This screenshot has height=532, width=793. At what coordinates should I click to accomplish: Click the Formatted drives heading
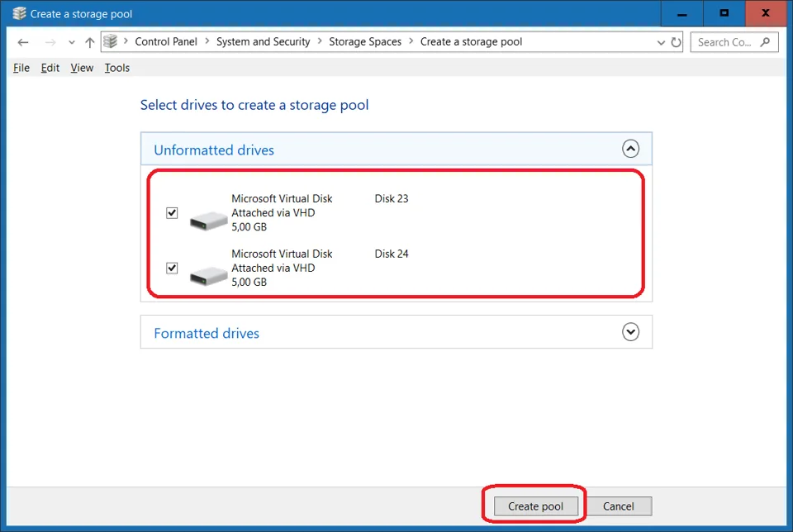[207, 333]
